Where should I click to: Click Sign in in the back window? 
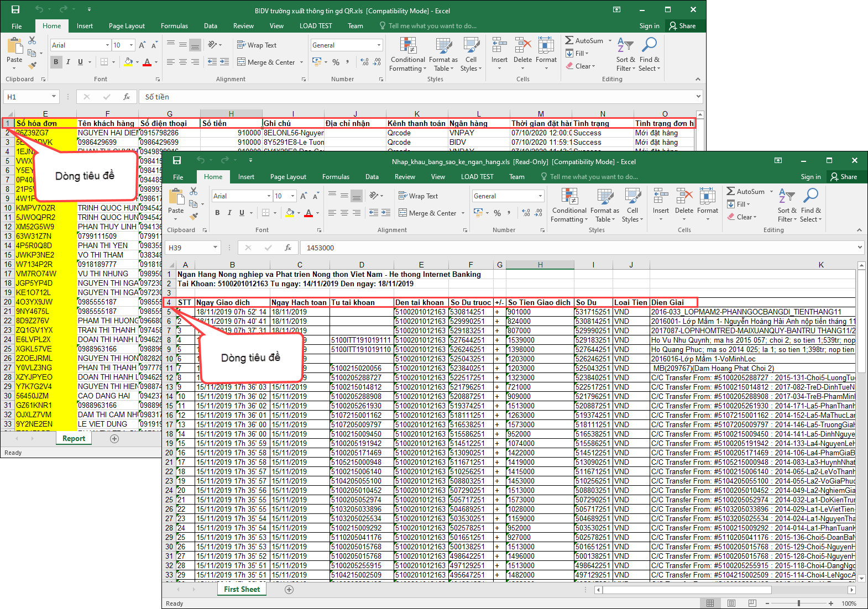coord(649,26)
